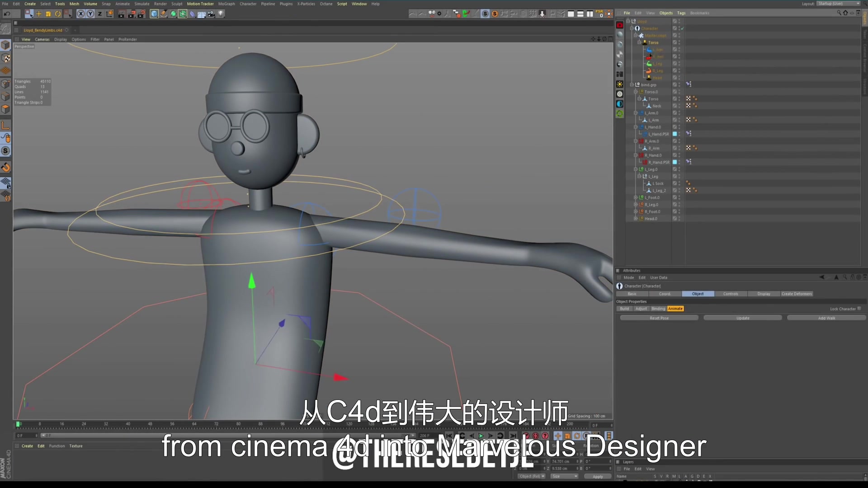Select the Rotate tool
Screen dimensions: 868x488
click(x=58, y=14)
